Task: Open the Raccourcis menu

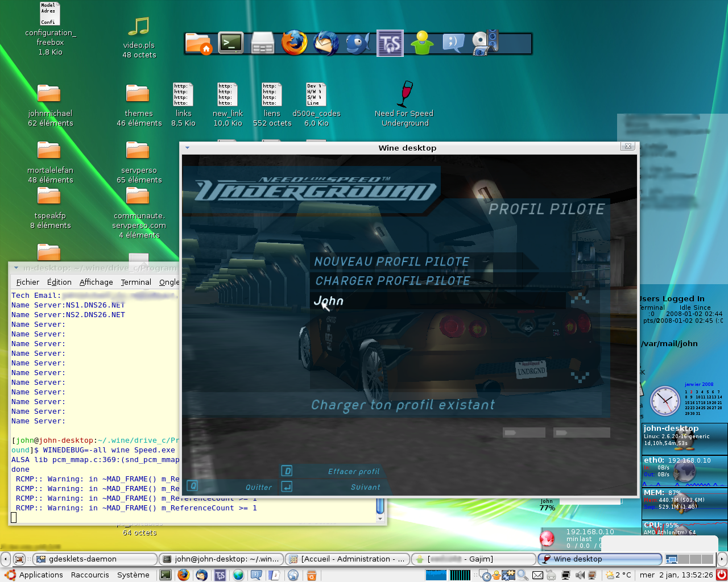Action: pyautogui.click(x=90, y=575)
